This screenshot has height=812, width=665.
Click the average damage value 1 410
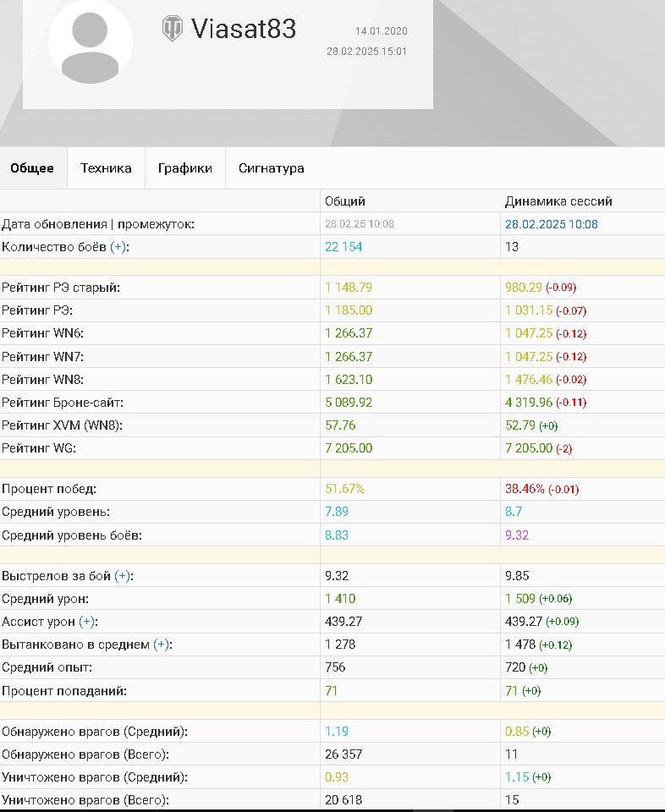coord(340,599)
